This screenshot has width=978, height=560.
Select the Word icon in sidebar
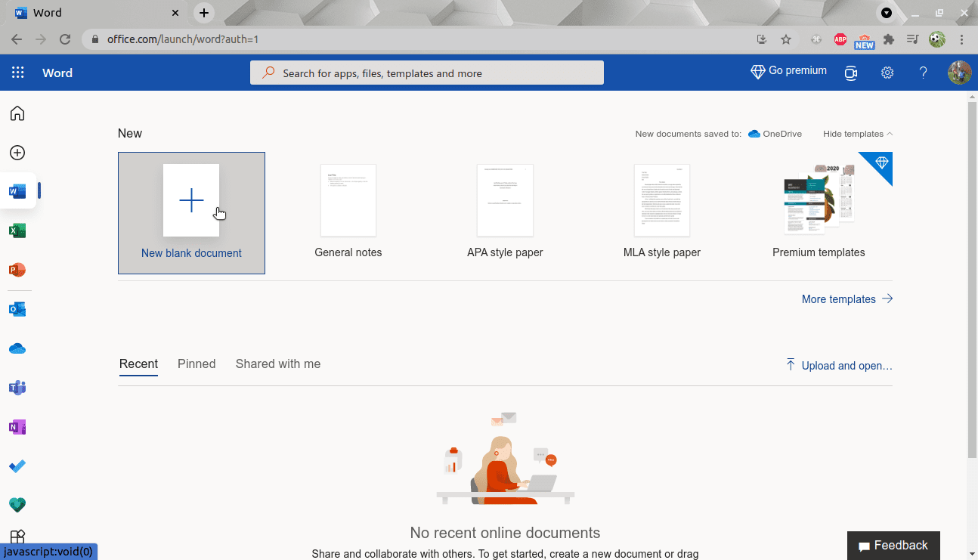(x=17, y=191)
